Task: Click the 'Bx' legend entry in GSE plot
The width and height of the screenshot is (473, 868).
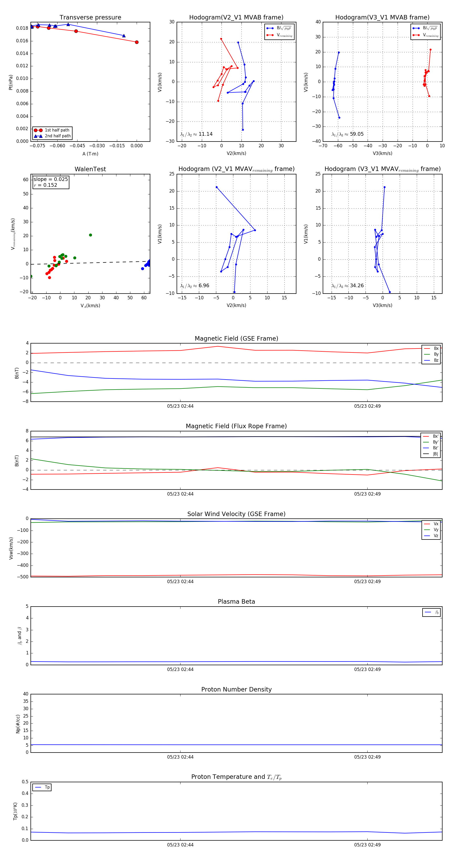Action: click(x=431, y=349)
